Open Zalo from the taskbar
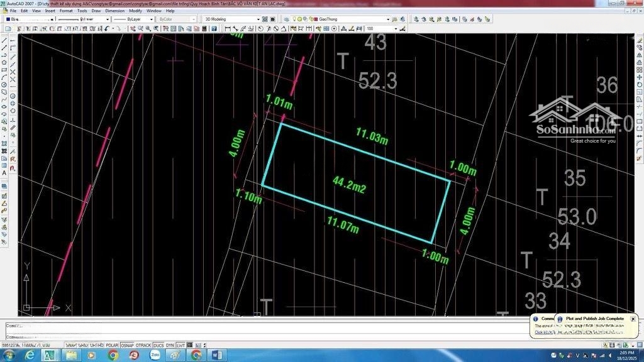 [x=155, y=355]
